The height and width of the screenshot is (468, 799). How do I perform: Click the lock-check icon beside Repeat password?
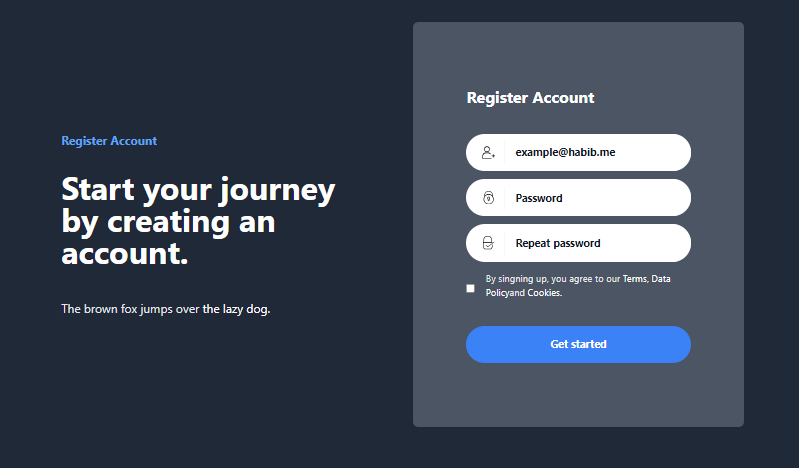pos(488,243)
